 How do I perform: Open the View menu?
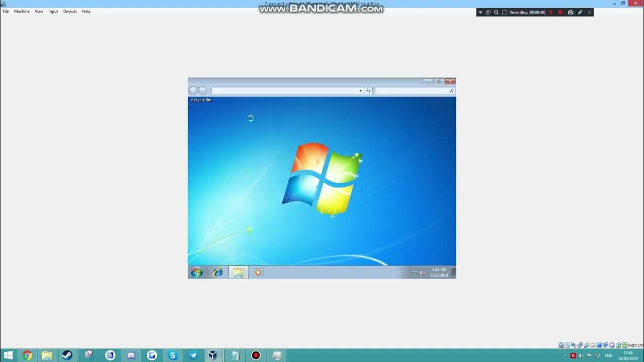coord(39,11)
